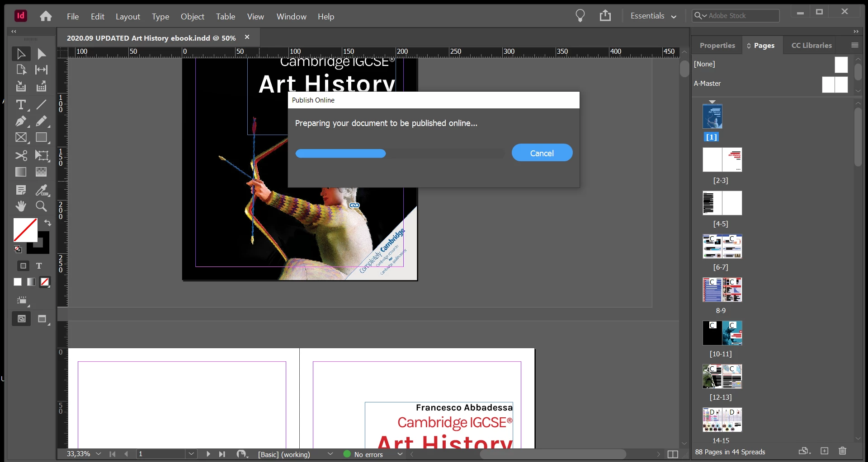Click the Fill color swatch
The image size is (868, 462).
(x=25, y=230)
